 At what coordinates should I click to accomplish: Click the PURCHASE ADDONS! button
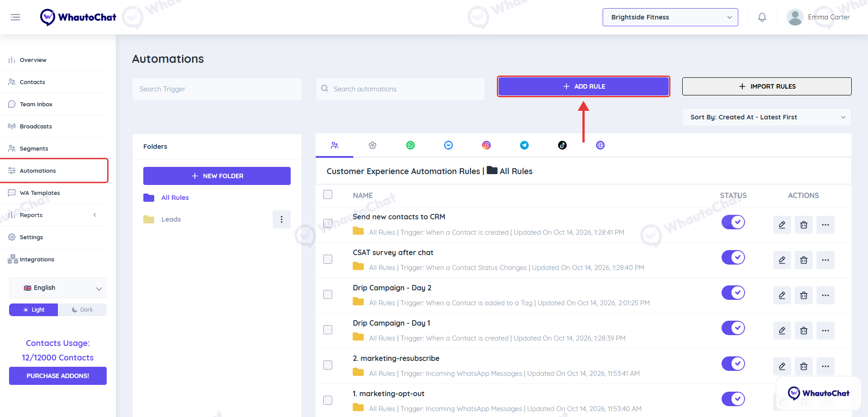point(58,376)
